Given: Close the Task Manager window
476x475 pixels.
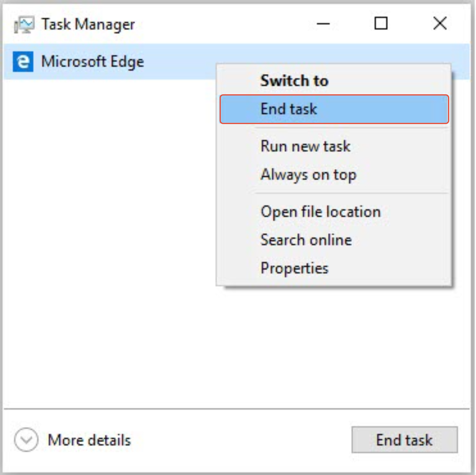Looking at the screenshot, I should tap(440, 24).
